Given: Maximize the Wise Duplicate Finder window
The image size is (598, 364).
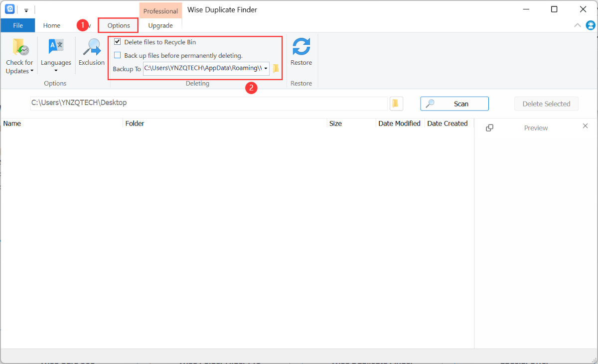Looking at the screenshot, I should 554,9.
